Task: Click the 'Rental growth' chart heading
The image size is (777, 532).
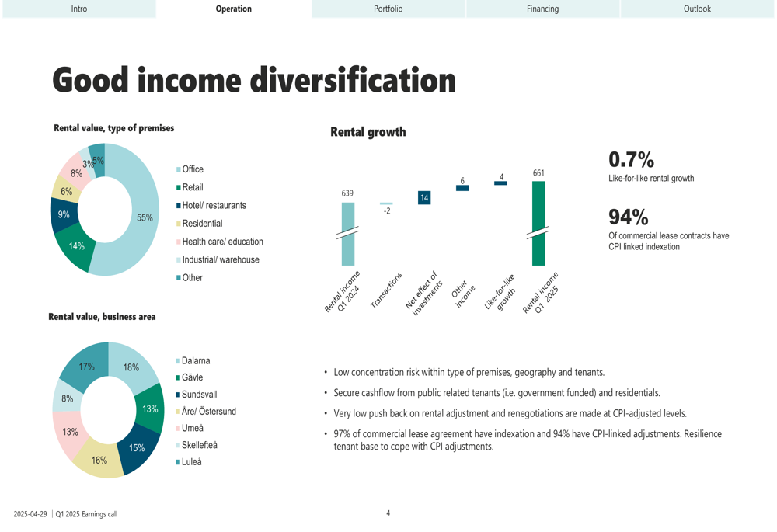Action: (368, 132)
